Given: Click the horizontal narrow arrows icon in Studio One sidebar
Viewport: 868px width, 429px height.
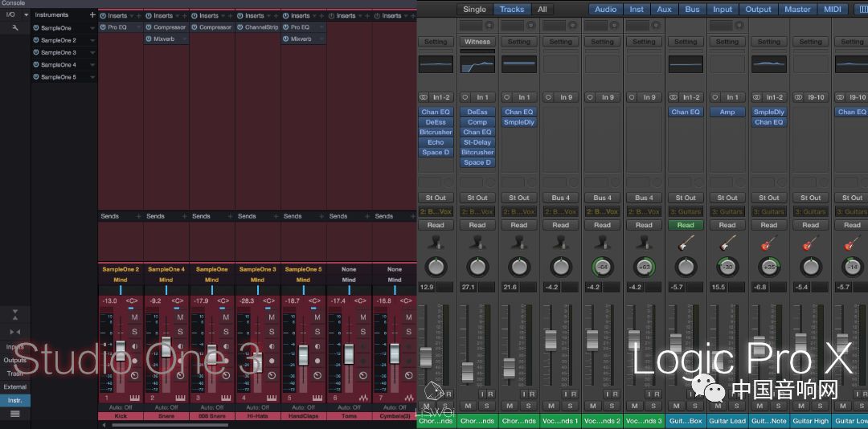Looking at the screenshot, I should (15, 332).
